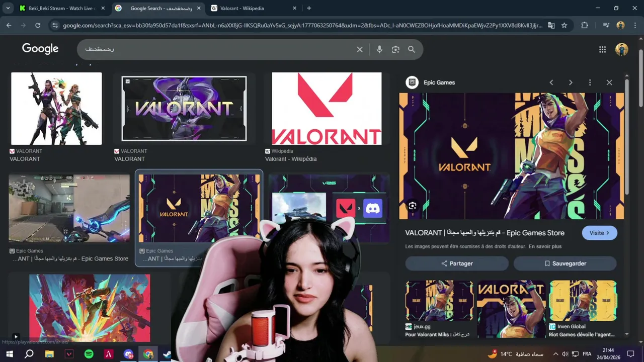Open the tab search dropdown arrow
The width and height of the screenshot is (644, 362).
coord(8,8)
